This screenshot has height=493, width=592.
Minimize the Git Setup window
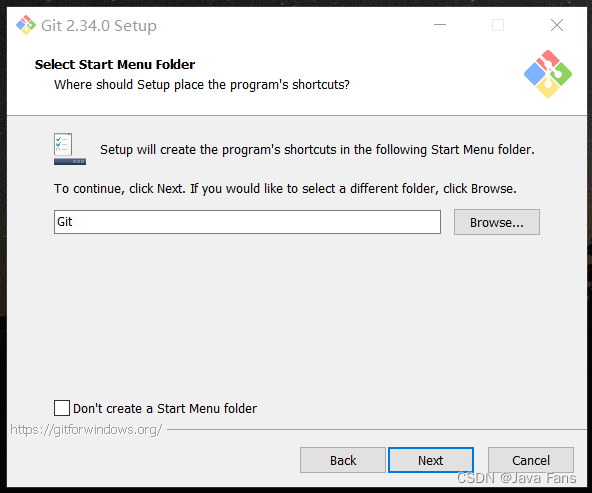[x=440, y=25]
